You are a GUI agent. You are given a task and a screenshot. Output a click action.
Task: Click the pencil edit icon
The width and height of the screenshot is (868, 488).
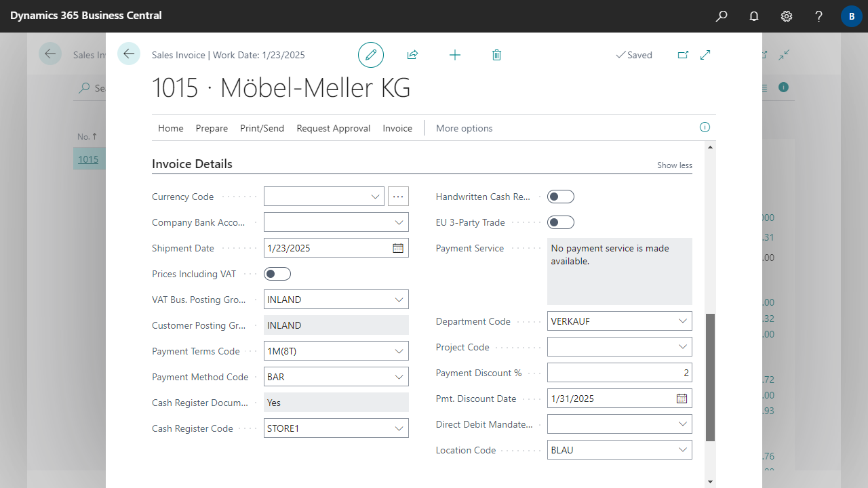pyautogui.click(x=371, y=55)
